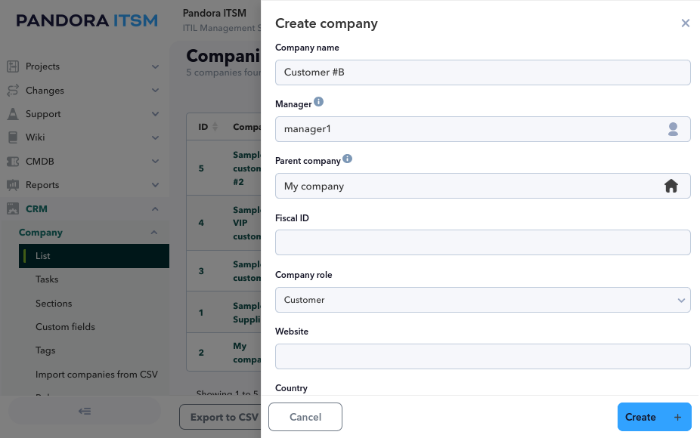The width and height of the screenshot is (700, 438).
Task: Click the Fiscal ID input field
Action: 483,242
